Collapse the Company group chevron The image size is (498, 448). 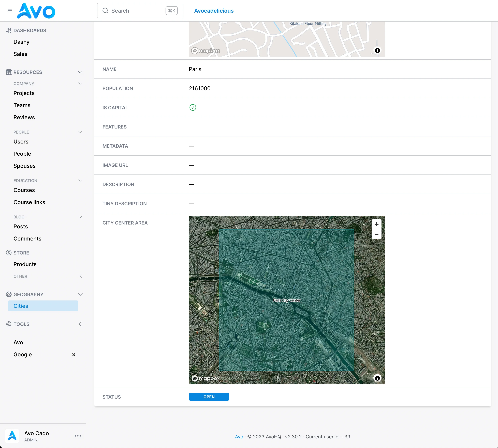80,84
